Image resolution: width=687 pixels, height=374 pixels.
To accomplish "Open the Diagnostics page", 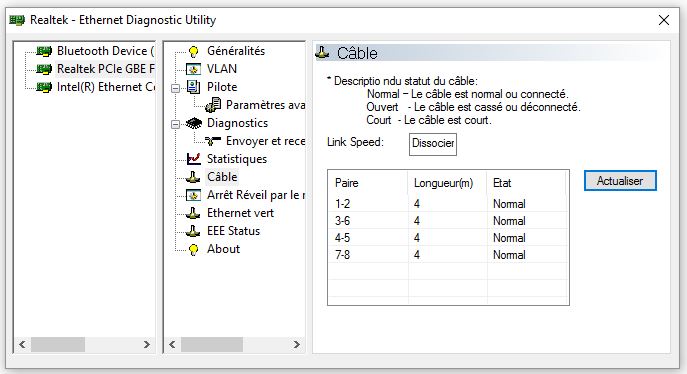I will click(x=237, y=123).
